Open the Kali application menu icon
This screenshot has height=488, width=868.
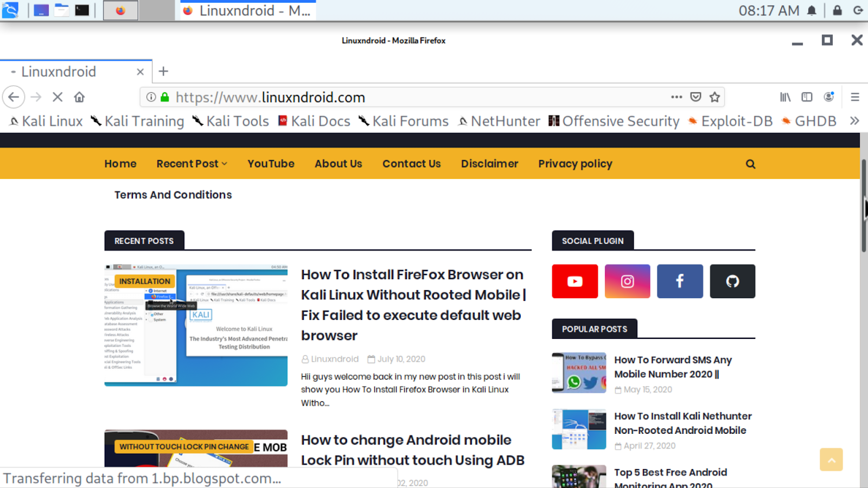click(x=10, y=10)
